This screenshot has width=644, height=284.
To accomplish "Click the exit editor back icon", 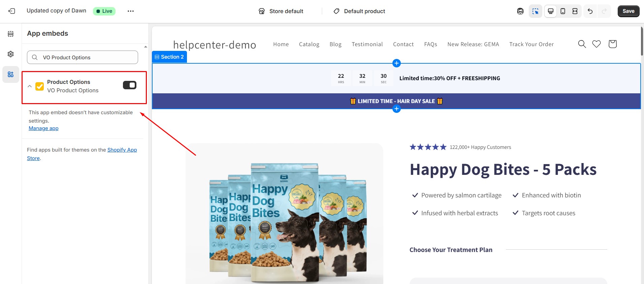I will point(12,11).
